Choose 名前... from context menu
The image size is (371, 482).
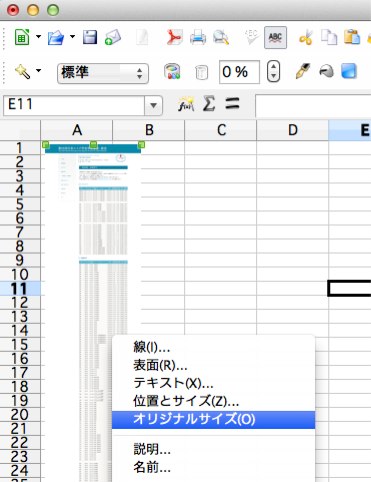point(152,467)
